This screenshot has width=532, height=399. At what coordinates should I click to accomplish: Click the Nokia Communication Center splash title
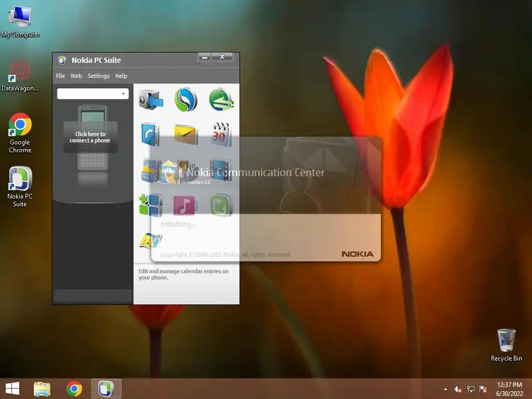click(256, 172)
